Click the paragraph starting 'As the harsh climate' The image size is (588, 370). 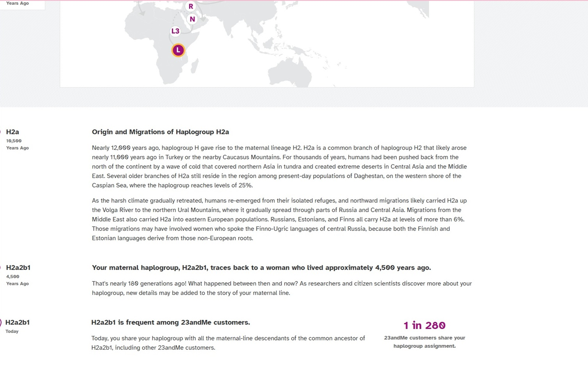click(280, 219)
